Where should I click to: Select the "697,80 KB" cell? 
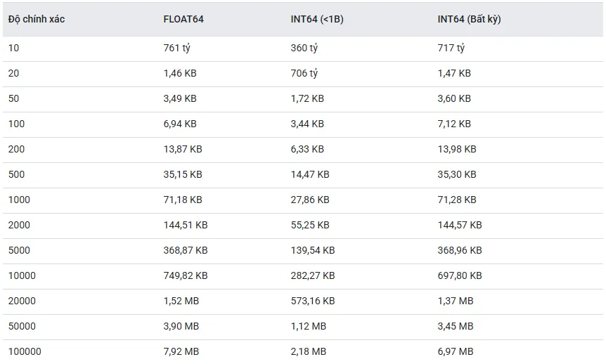(x=460, y=276)
